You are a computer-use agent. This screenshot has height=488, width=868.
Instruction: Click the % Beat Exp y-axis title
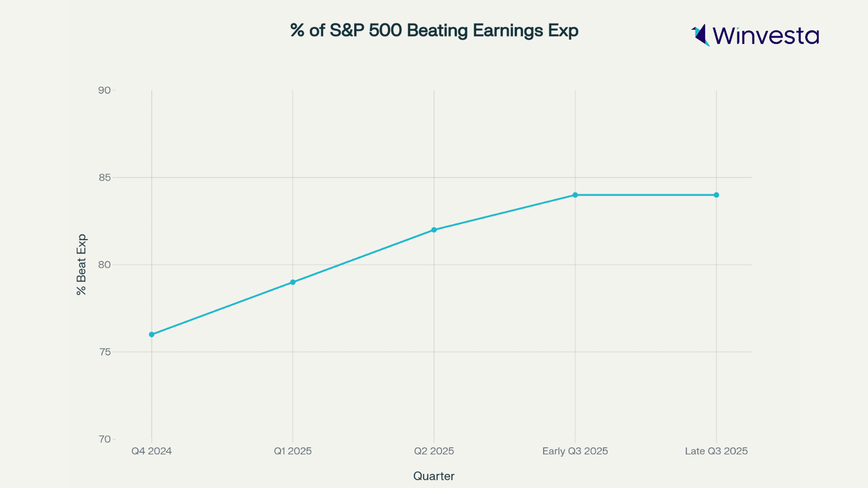(81, 265)
